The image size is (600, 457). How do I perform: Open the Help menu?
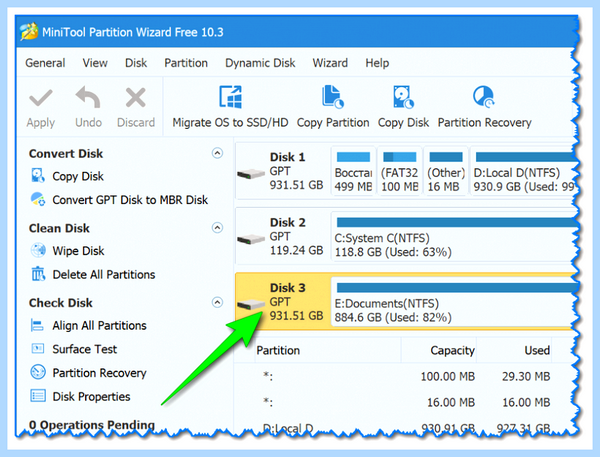coord(377,63)
